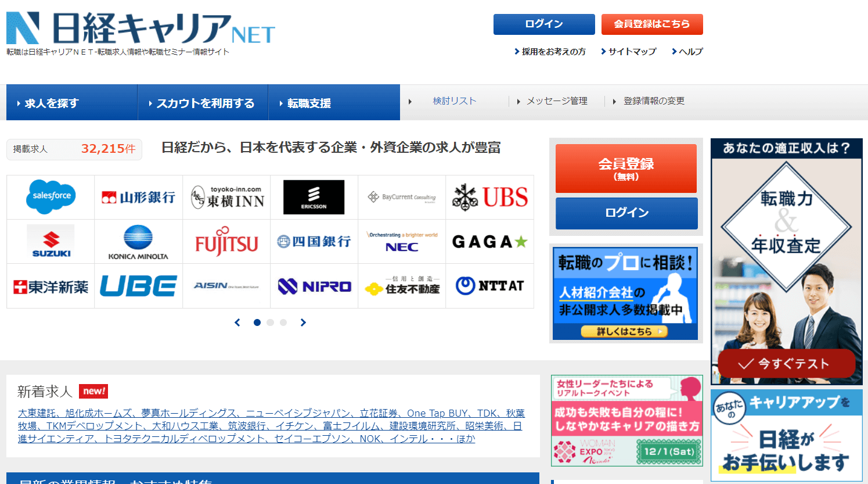Open the 大東建託 new job link

(37, 413)
